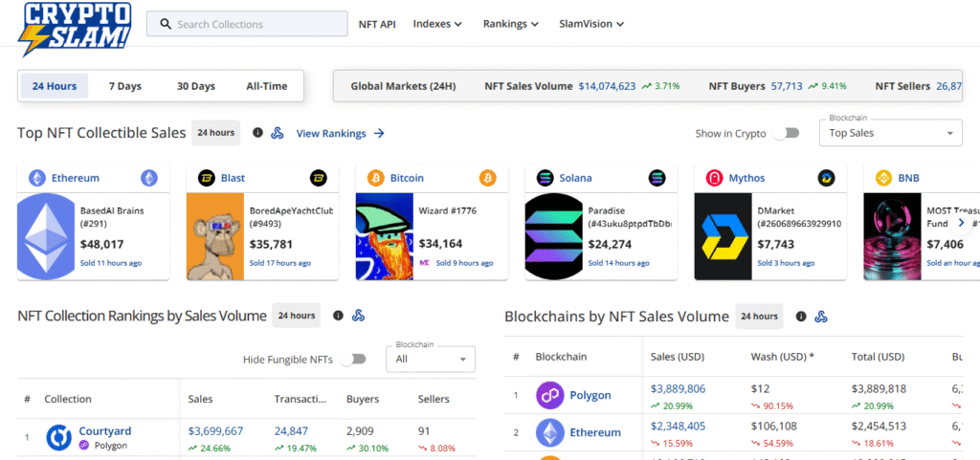
Task: Click the Search Collections input field
Action: point(248,24)
